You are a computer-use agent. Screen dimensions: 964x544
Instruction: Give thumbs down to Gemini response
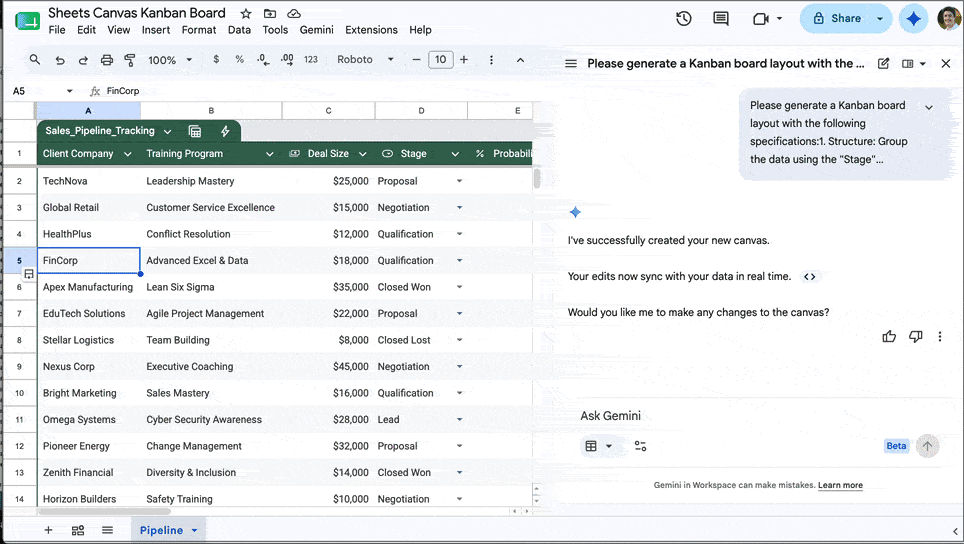tap(915, 336)
